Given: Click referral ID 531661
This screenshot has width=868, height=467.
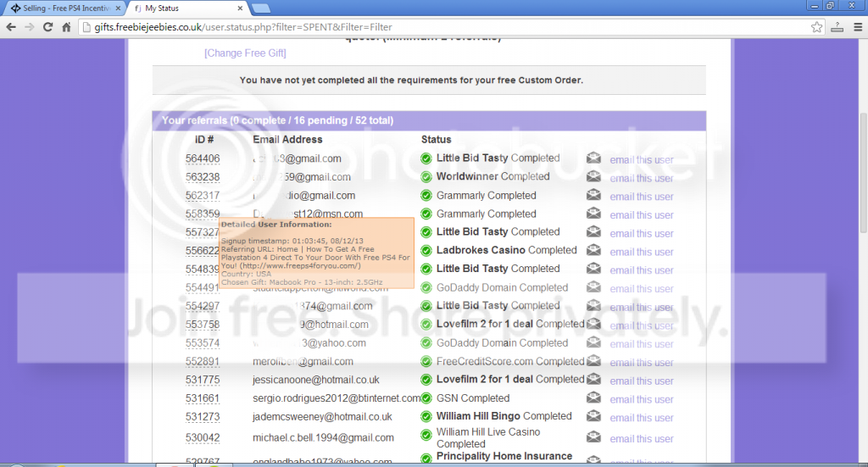Looking at the screenshot, I should coord(203,398).
